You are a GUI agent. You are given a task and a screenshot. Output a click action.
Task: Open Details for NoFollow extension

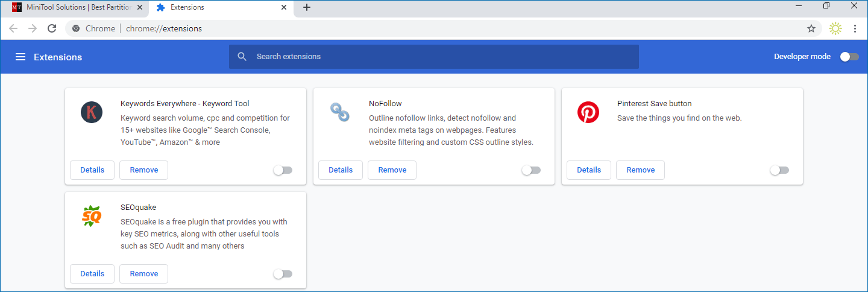point(341,170)
